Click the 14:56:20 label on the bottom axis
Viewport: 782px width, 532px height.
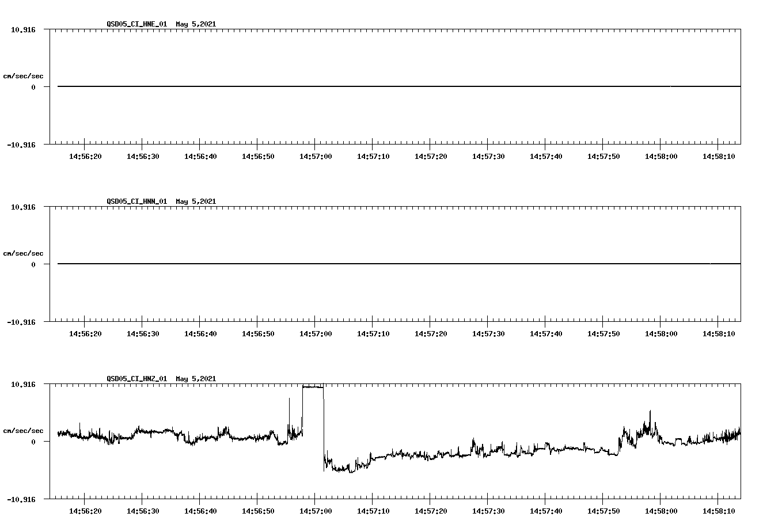pos(85,510)
